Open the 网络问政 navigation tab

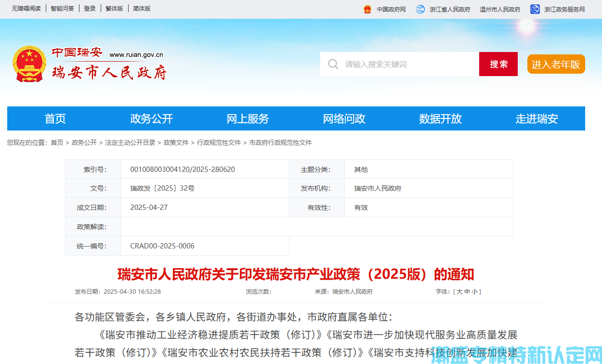344,118
